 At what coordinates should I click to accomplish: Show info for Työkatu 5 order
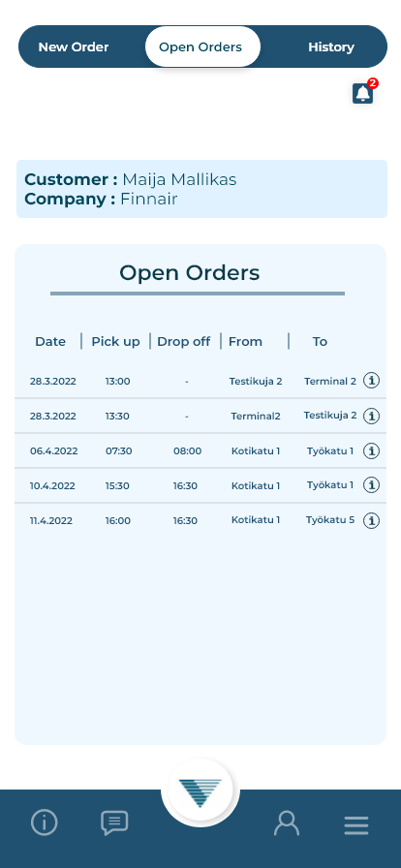click(371, 520)
